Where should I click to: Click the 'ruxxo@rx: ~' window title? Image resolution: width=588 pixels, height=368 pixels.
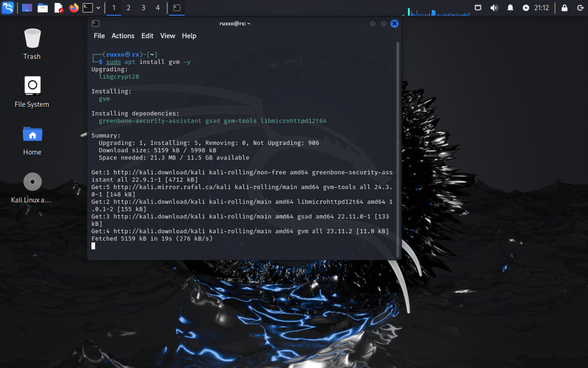[x=235, y=23]
